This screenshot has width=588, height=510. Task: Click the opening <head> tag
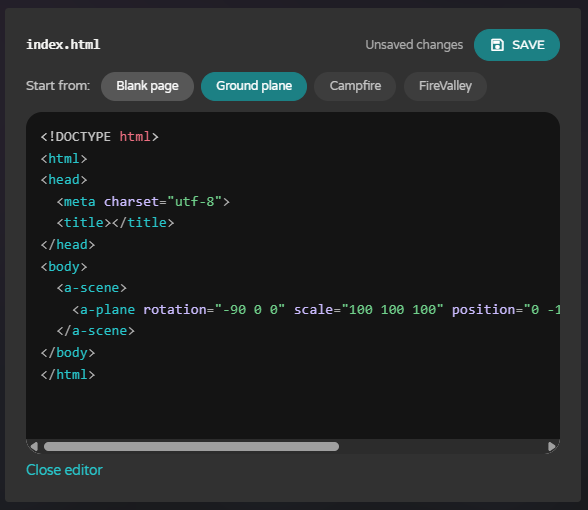click(x=64, y=180)
